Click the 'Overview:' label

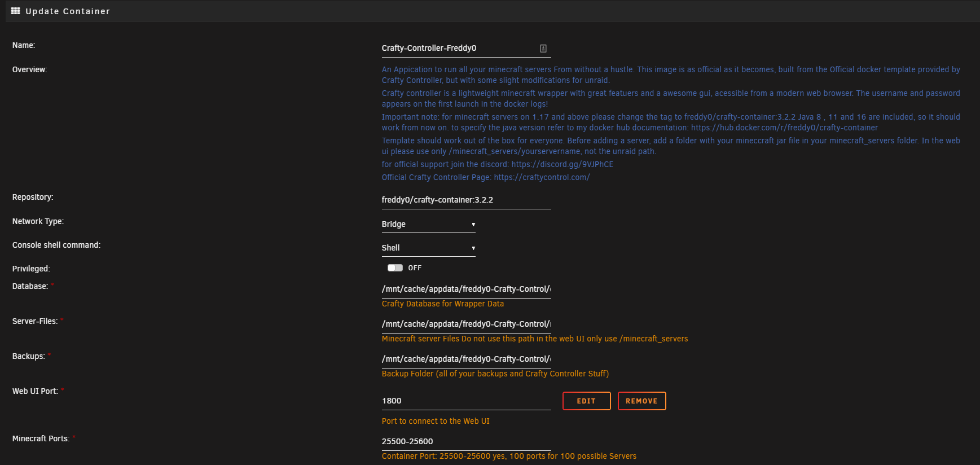coord(29,69)
